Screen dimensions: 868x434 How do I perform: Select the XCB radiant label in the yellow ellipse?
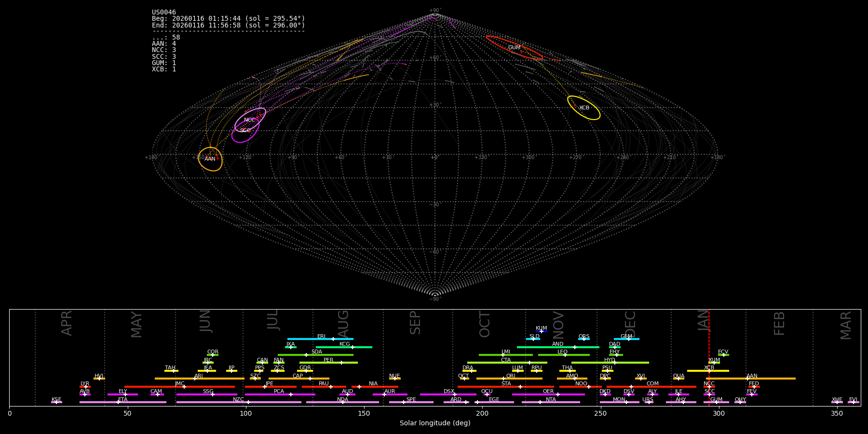coord(584,108)
